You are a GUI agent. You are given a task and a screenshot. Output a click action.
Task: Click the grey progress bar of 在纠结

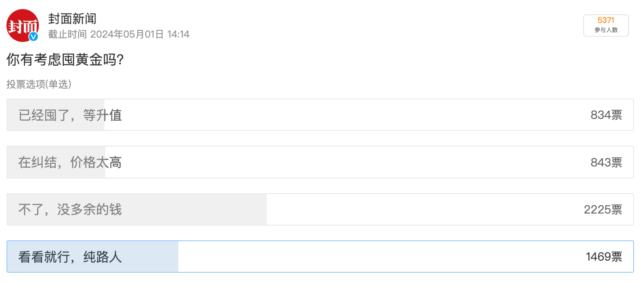(x=56, y=162)
